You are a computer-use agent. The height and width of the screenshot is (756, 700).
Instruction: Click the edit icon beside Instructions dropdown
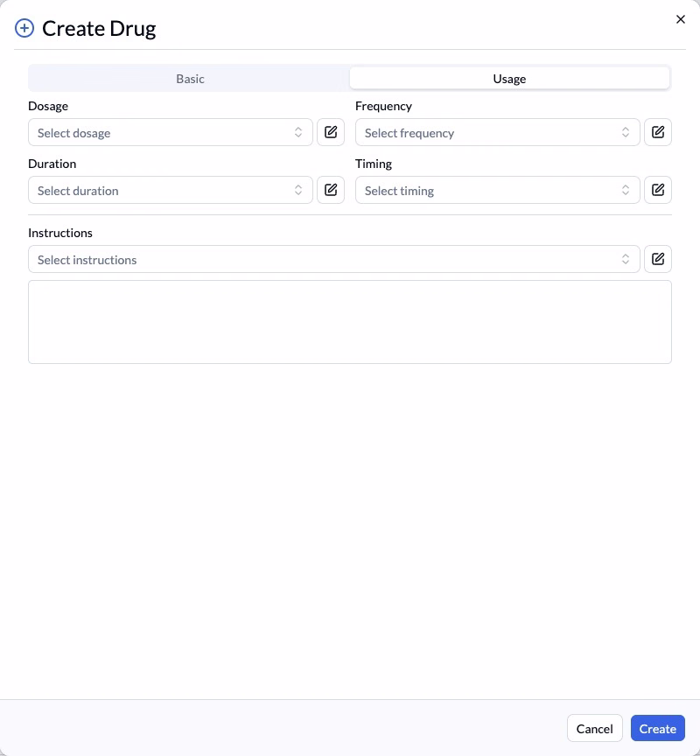coord(658,259)
